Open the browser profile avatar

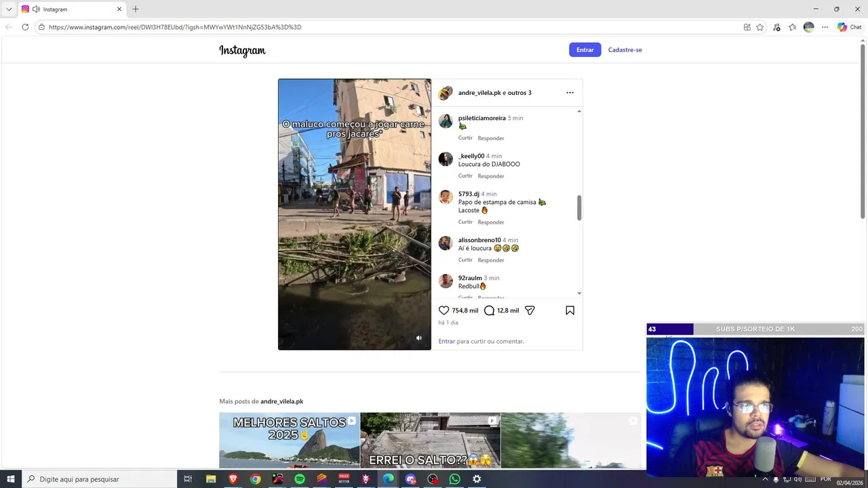tap(808, 27)
